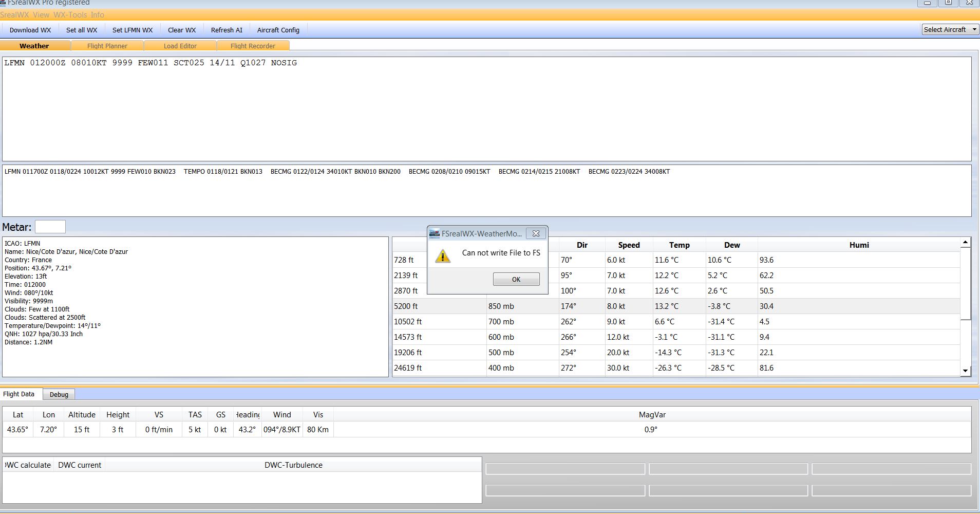Click the 094°/8.9KT wind value

tap(281, 430)
